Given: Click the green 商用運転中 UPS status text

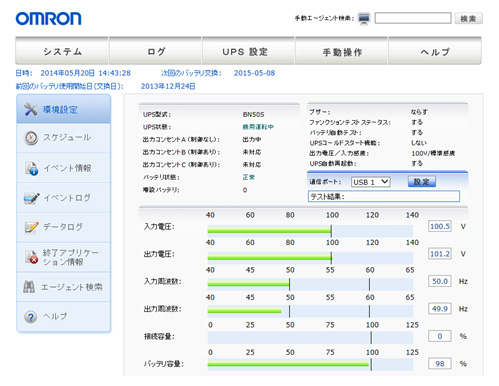Looking at the screenshot, I should [258, 127].
